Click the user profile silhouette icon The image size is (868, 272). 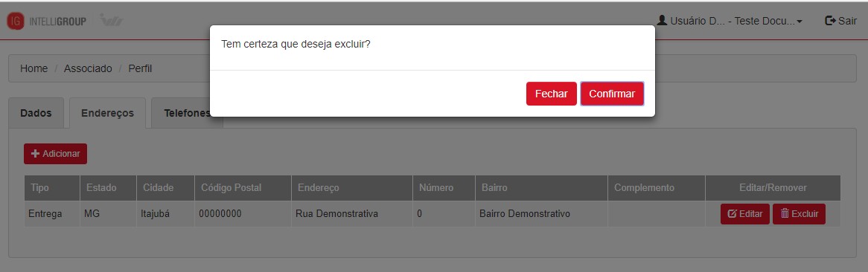[x=662, y=21]
